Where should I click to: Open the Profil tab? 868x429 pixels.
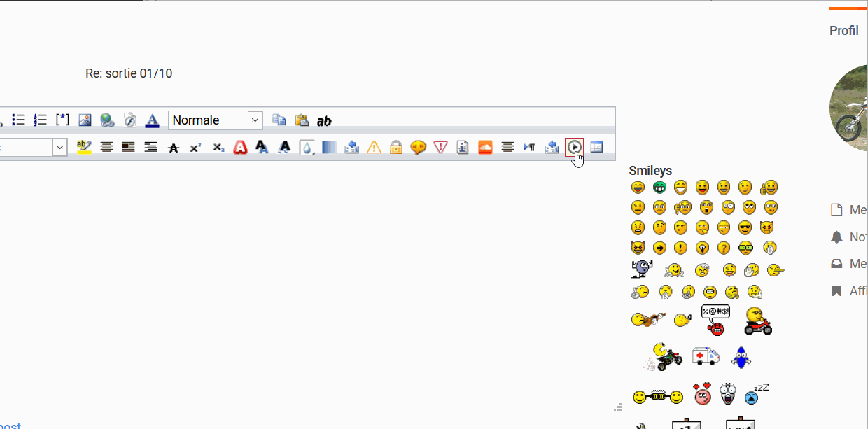pyautogui.click(x=844, y=31)
